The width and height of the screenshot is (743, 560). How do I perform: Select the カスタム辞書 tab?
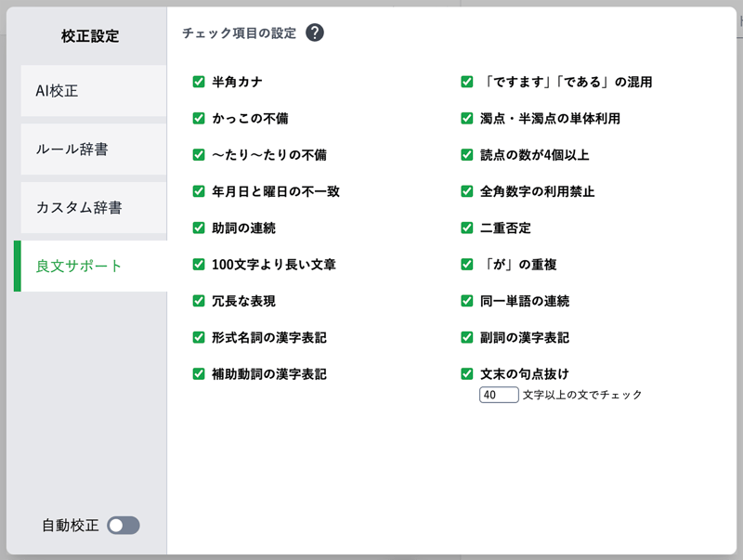tap(91, 207)
